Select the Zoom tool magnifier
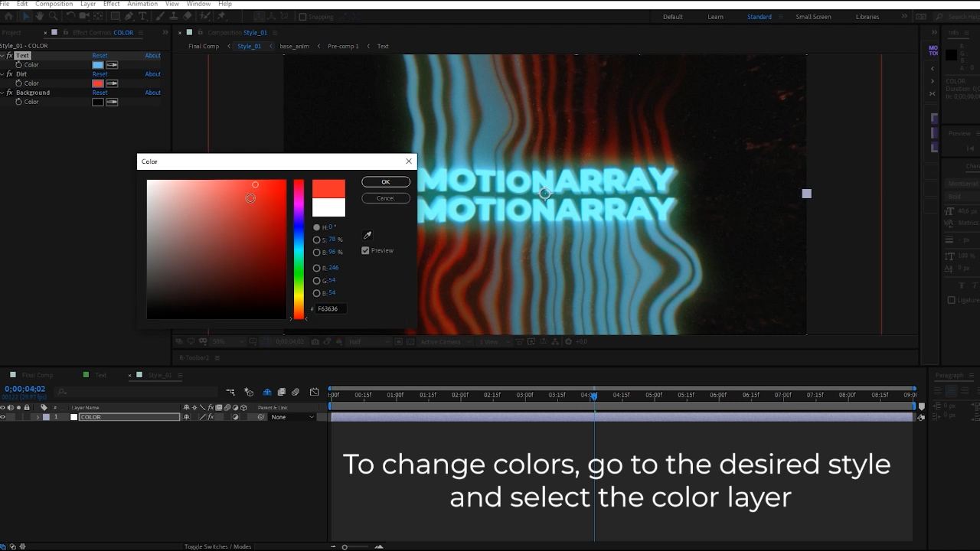The image size is (980, 551). [x=52, y=16]
